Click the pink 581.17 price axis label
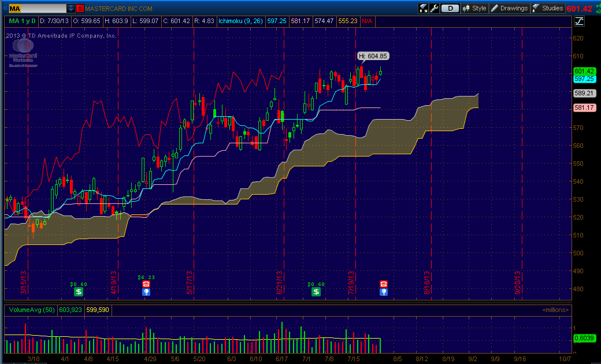Screen dimensions: 601x364 [584, 107]
